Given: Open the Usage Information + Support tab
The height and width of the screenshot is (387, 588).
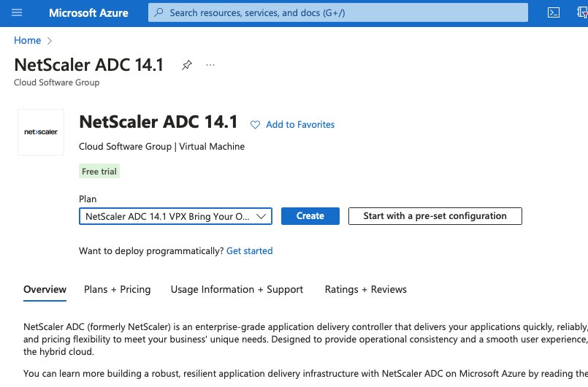Looking at the screenshot, I should click(x=237, y=289).
